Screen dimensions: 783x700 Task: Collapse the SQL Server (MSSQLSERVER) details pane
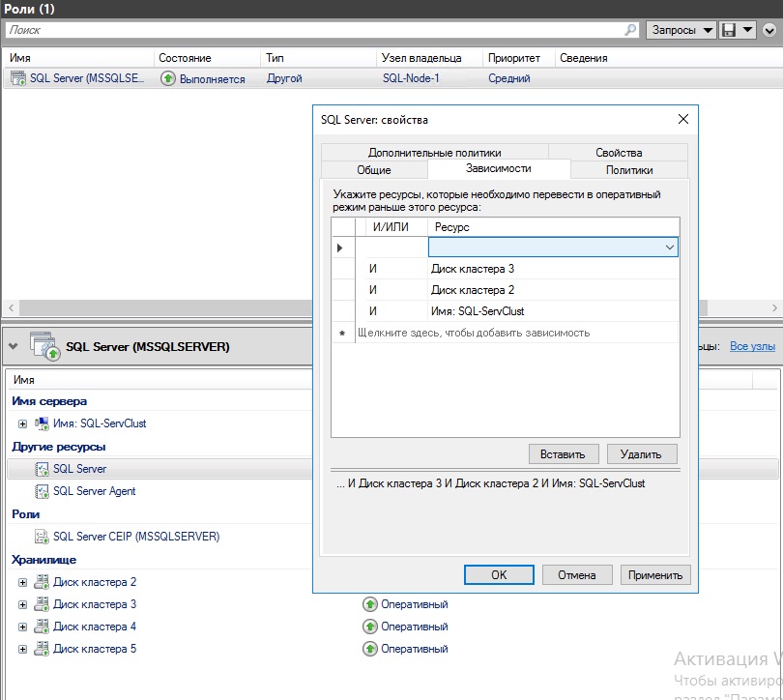(x=14, y=346)
